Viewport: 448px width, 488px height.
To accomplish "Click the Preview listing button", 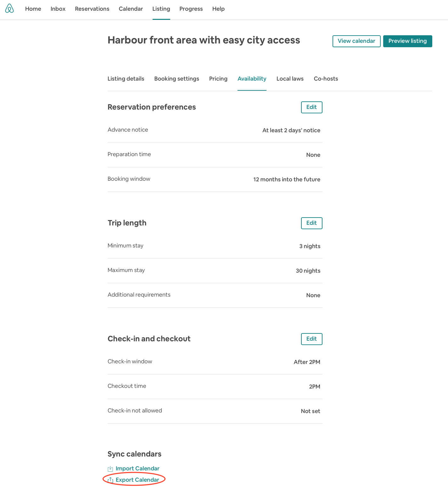I will [x=407, y=41].
